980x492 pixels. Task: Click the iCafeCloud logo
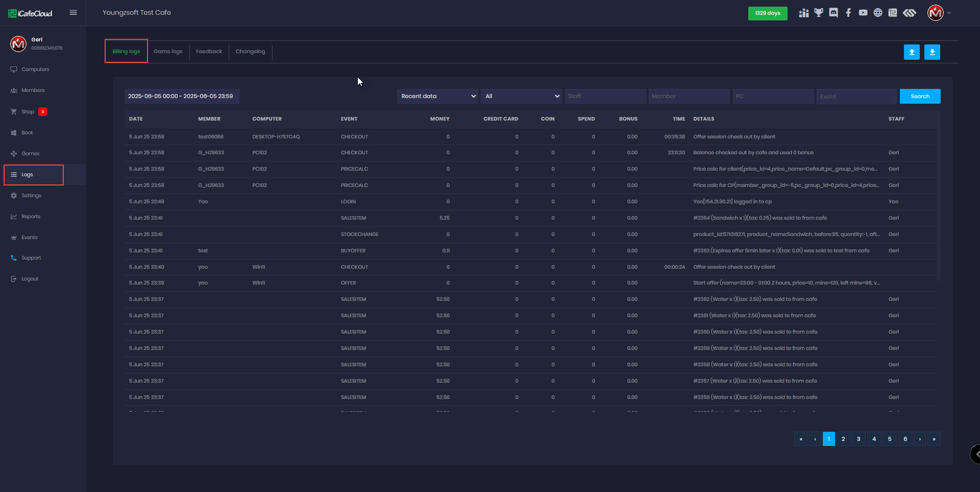coord(30,13)
